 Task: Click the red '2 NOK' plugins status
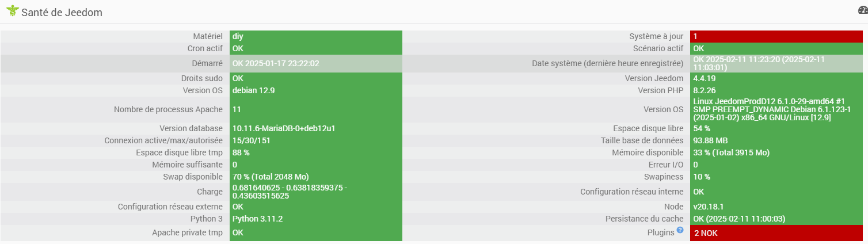(x=706, y=233)
